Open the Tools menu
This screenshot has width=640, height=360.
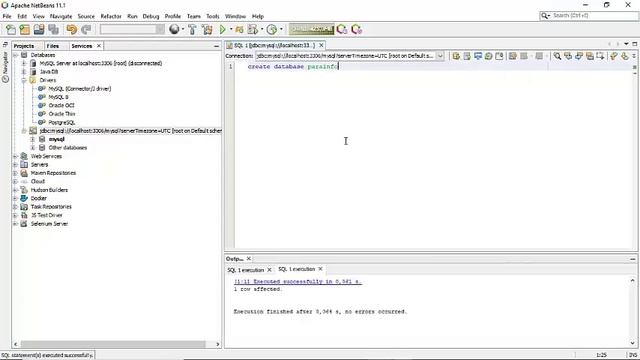(213, 16)
